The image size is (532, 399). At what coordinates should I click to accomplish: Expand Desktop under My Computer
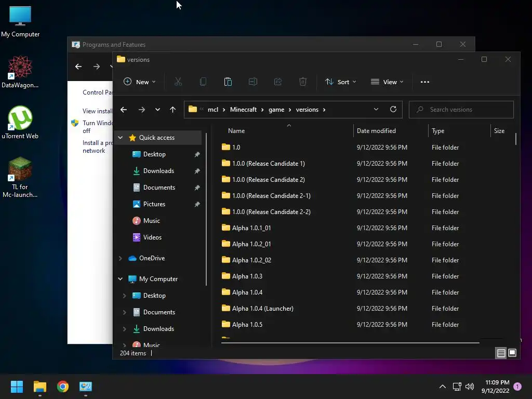click(x=125, y=296)
